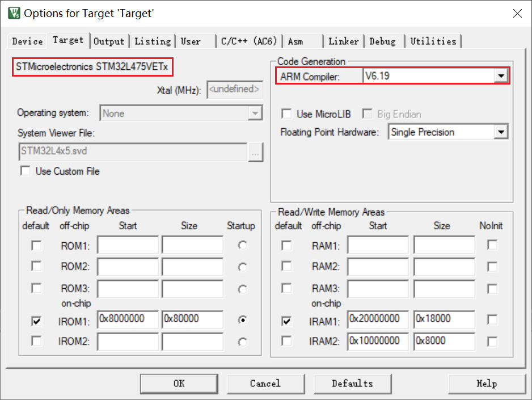Click the ROM1 Start address field

click(x=128, y=245)
